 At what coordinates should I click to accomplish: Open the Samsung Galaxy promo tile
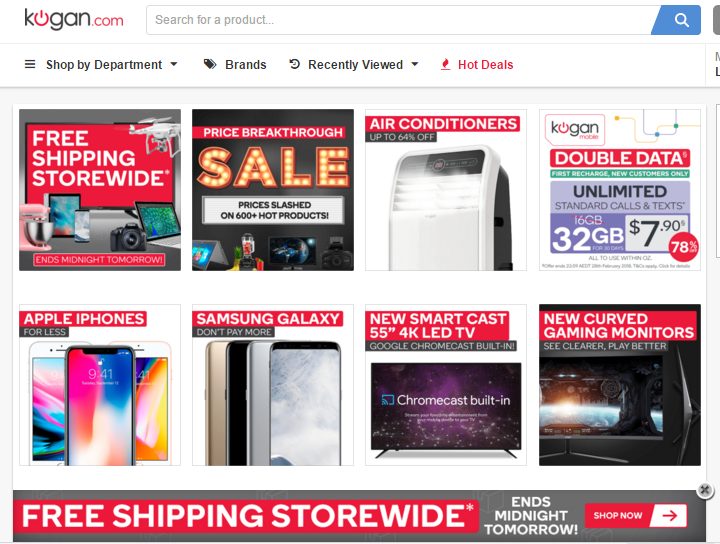tap(273, 385)
